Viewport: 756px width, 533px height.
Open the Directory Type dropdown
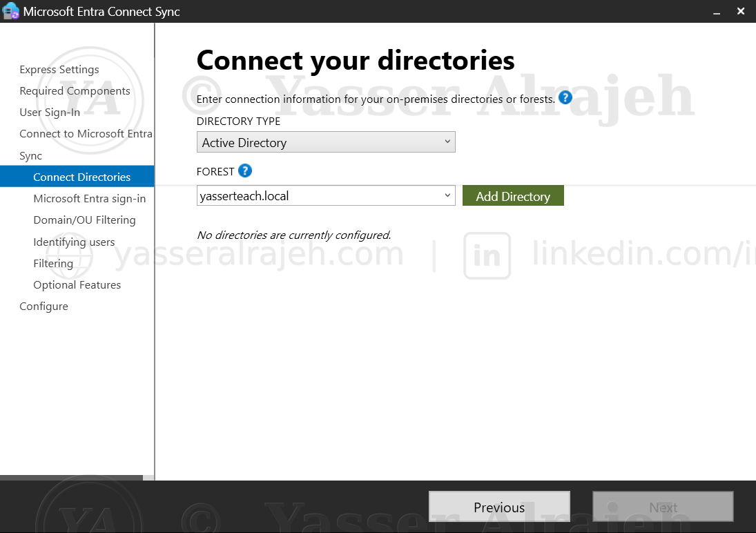[326, 142]
